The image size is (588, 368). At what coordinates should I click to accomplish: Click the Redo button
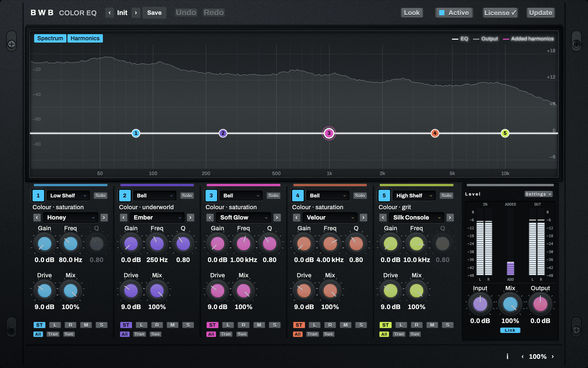click(x=214, y=13)
